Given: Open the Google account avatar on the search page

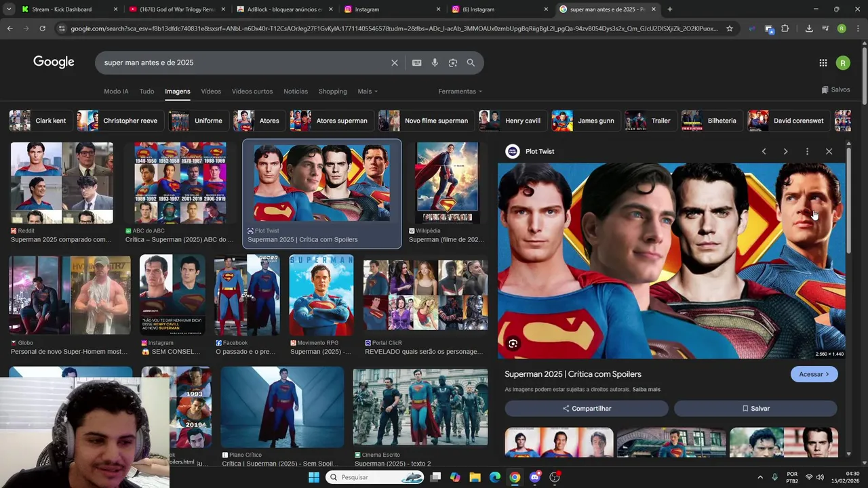Looking at the screenshot, I should pos(843,63).
